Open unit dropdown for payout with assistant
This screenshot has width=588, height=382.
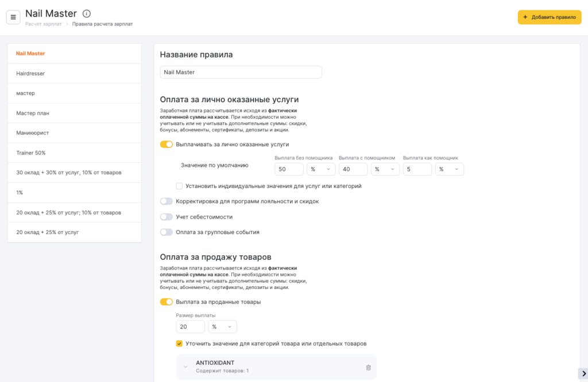[x=385, y=169]
